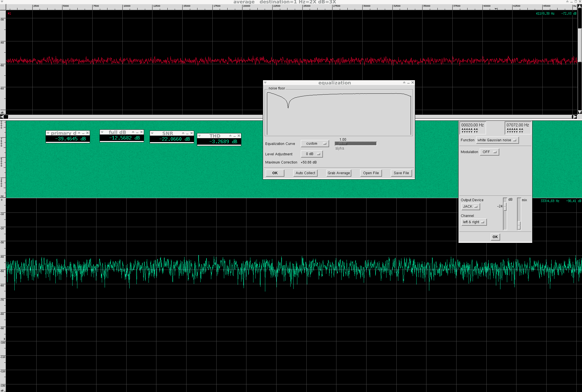Click the spectrum scrollbar left arrow
The width and height of the screenshot is (582, 392).
[x=2, y=117]
